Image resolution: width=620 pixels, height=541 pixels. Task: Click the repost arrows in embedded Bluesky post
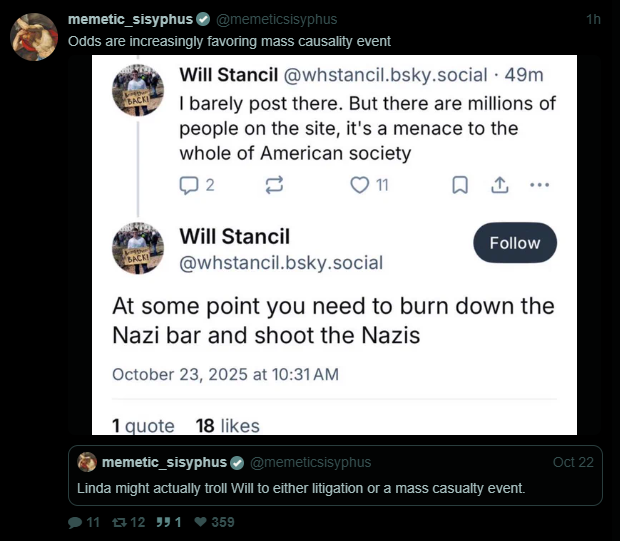coord(274,184)
